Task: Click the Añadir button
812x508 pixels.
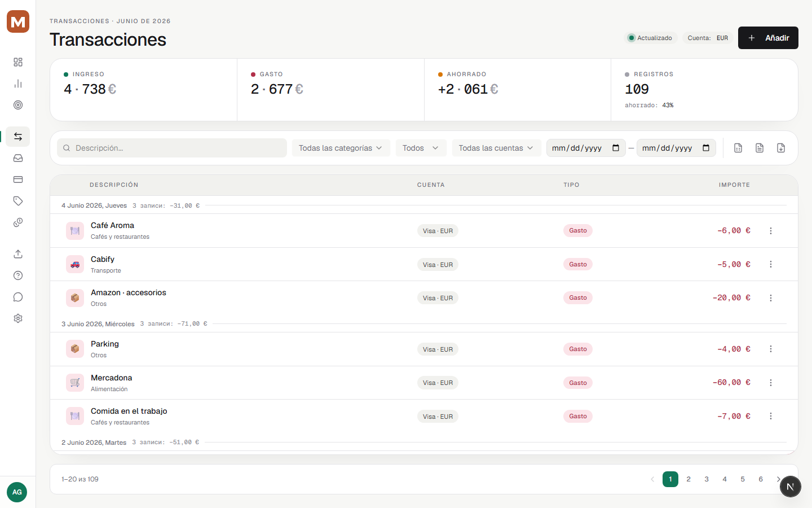Action: (x=768, y=38)
